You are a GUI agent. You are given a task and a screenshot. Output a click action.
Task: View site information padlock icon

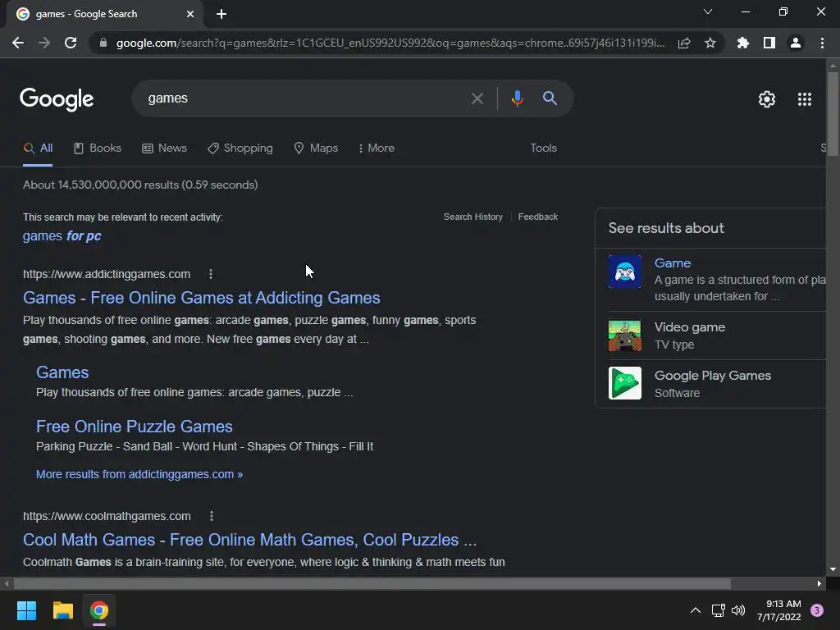point(103,43)
